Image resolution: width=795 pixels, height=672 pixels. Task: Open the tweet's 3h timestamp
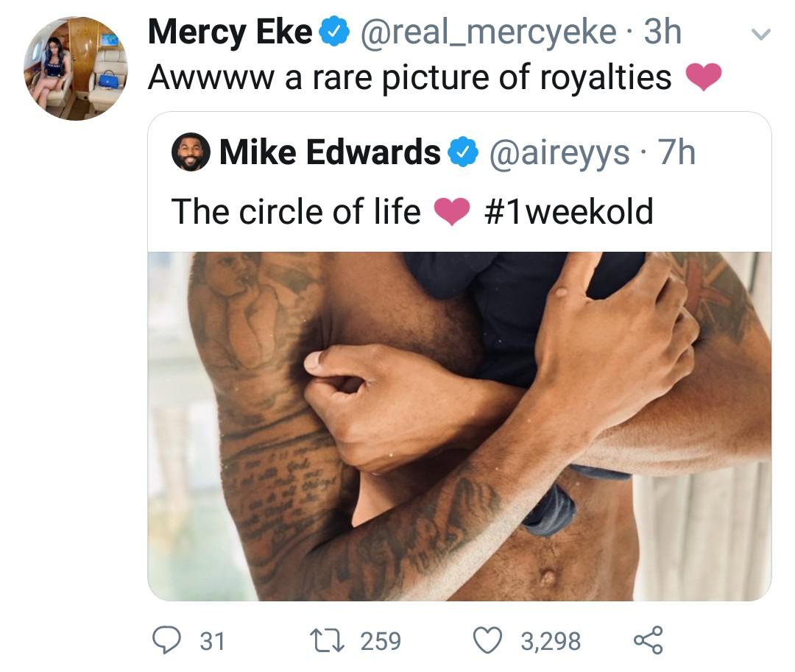(662, 32)
